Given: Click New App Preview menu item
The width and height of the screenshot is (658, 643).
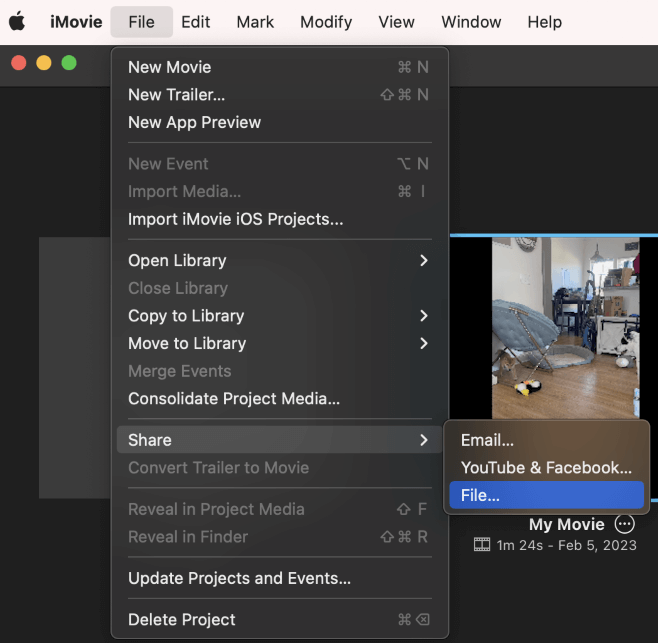Looking at the screenshot, I should [195, 122].
